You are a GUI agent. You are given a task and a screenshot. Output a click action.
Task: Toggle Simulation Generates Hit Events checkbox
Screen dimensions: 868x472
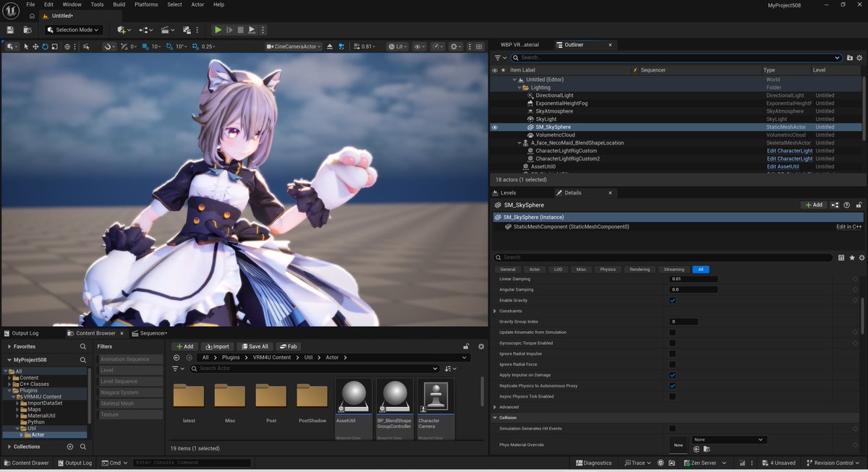pos(673,429)
